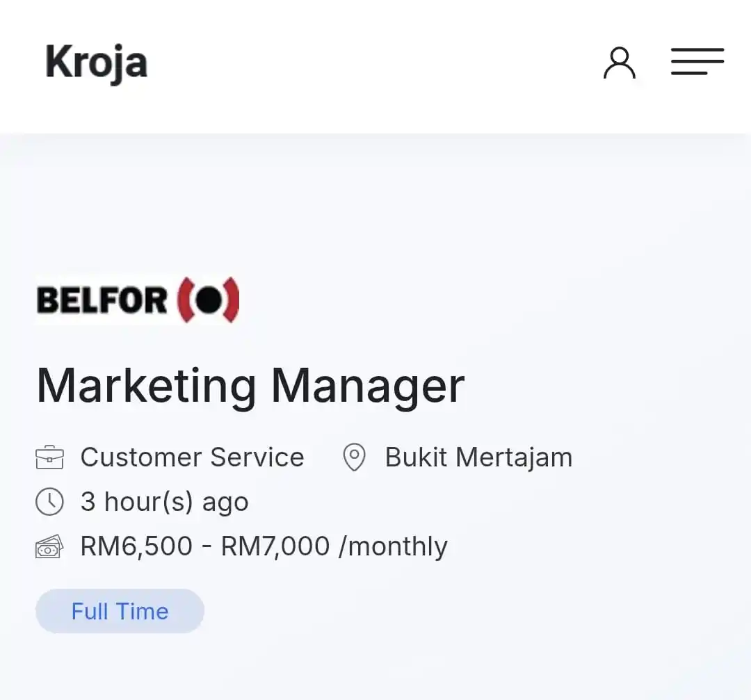Click the location pin icon
Viewport: 751px width, 700px height.
(x=355, y=457)
